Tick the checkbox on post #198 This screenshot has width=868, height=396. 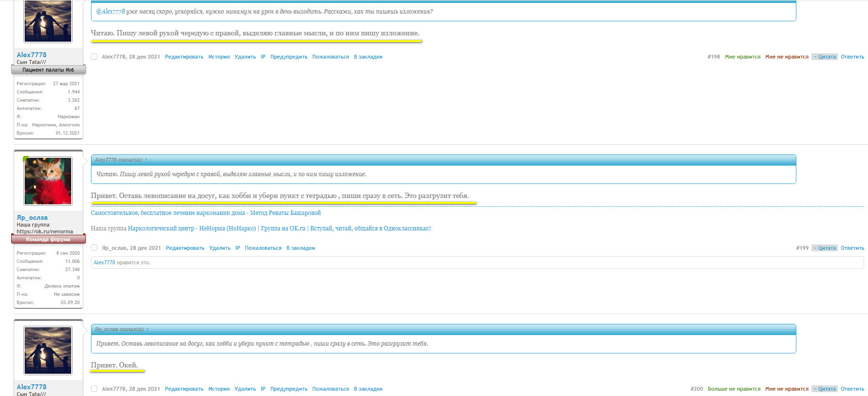[94, 57]
